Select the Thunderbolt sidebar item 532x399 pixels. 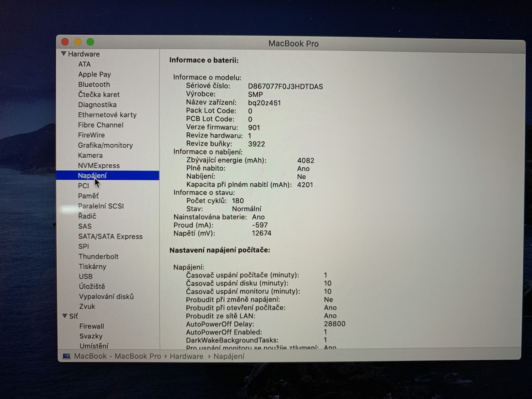[99, 256]
